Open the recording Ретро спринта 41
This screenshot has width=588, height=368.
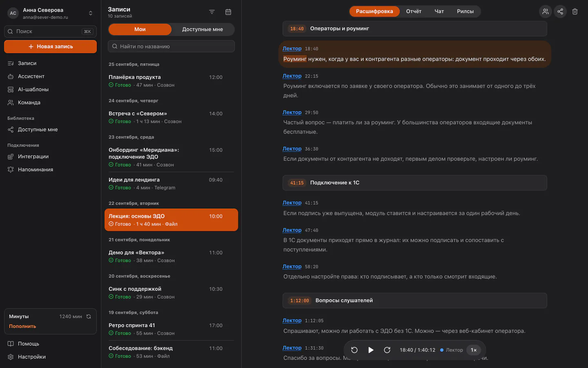pos(171,329)
